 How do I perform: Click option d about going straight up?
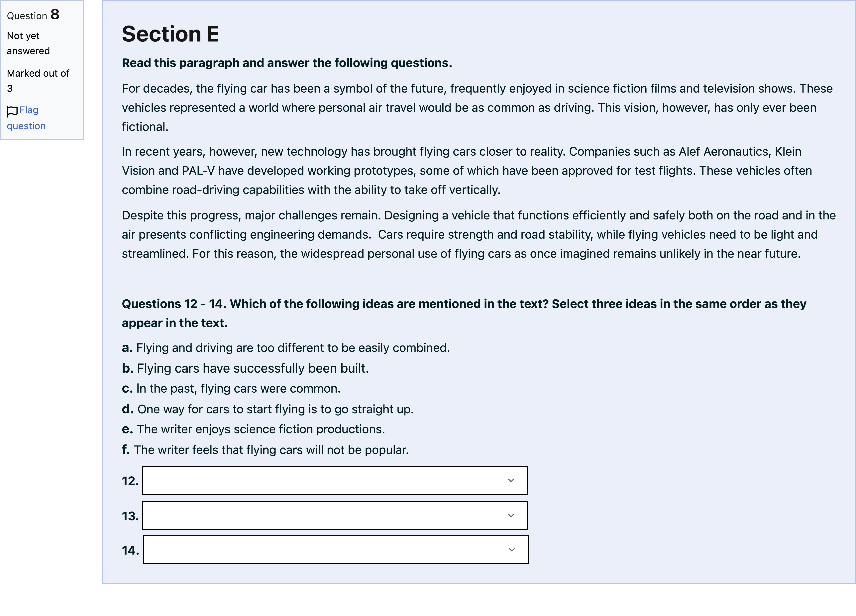click(267, 409)
